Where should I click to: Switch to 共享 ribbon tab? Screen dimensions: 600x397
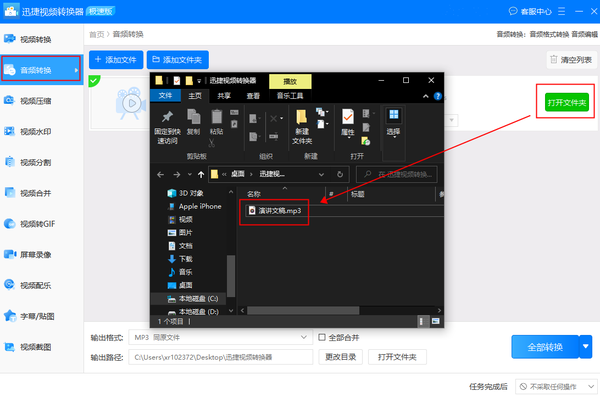(224, 96)
